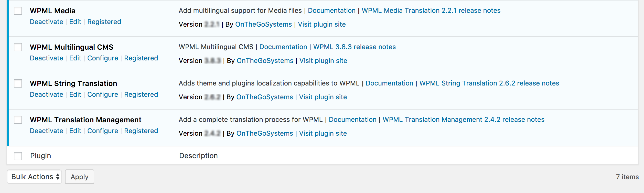Deactivate WPML String Translation plugin
This screenshot has width=644, height=193.
[47, 94]
